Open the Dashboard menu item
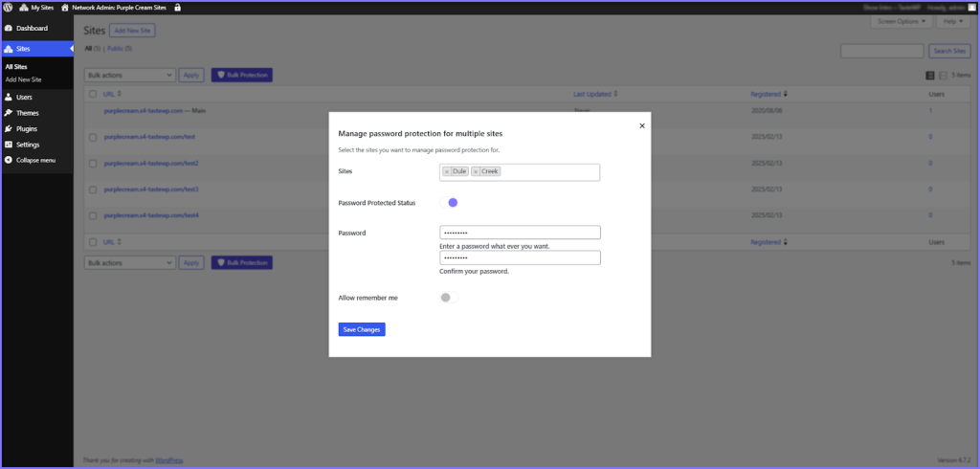980x469 pixels. click(32, 29)
